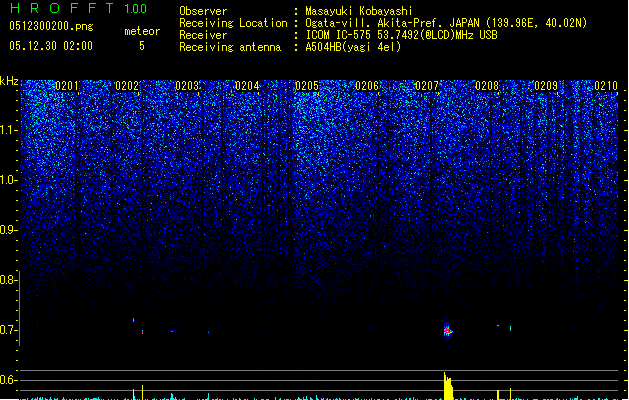Click the meteor count value 5
Image resolution: width=629 pixels, height=400 pixels.
[x=142, y=46]
